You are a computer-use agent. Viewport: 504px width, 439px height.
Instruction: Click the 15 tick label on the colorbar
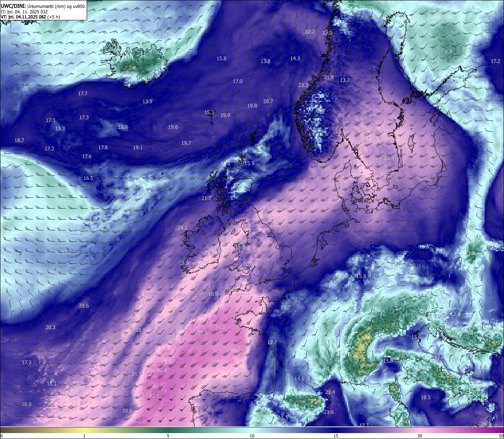[x=336, y=436]
